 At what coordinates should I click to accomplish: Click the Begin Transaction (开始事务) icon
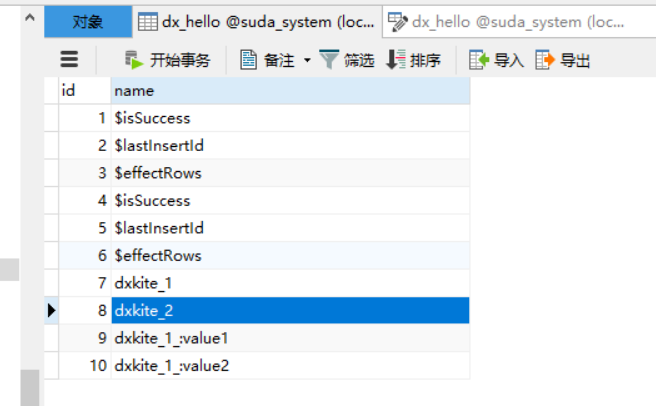(x=134, y=60)
